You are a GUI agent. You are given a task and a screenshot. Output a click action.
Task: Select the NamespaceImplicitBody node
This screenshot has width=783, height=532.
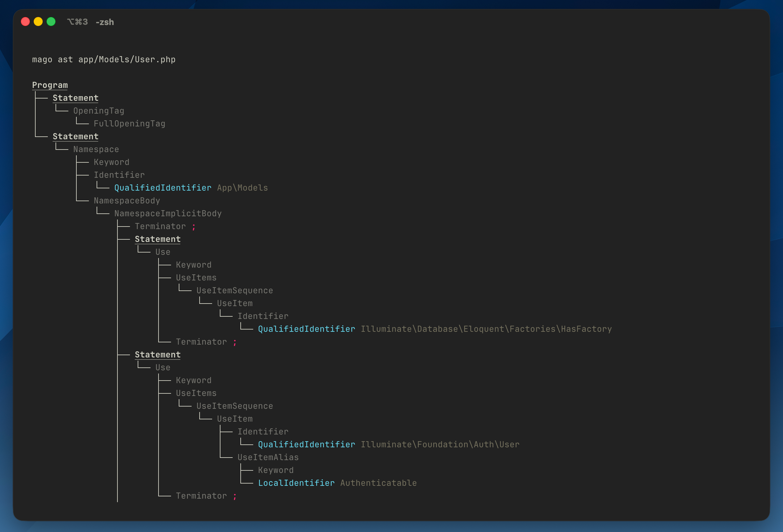click(168, 214)
